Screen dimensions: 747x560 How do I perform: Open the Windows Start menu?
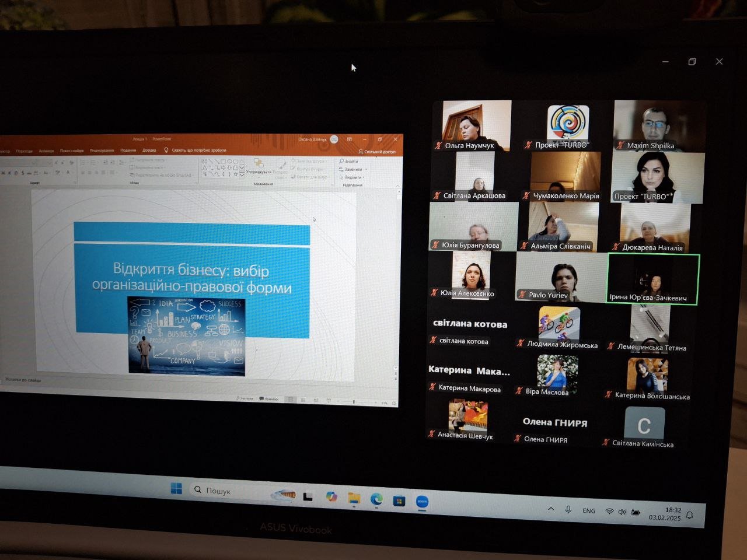pos(176,489)
